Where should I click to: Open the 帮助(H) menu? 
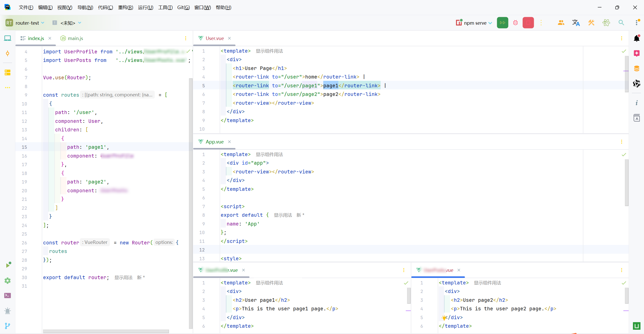(x=223, y=8)
